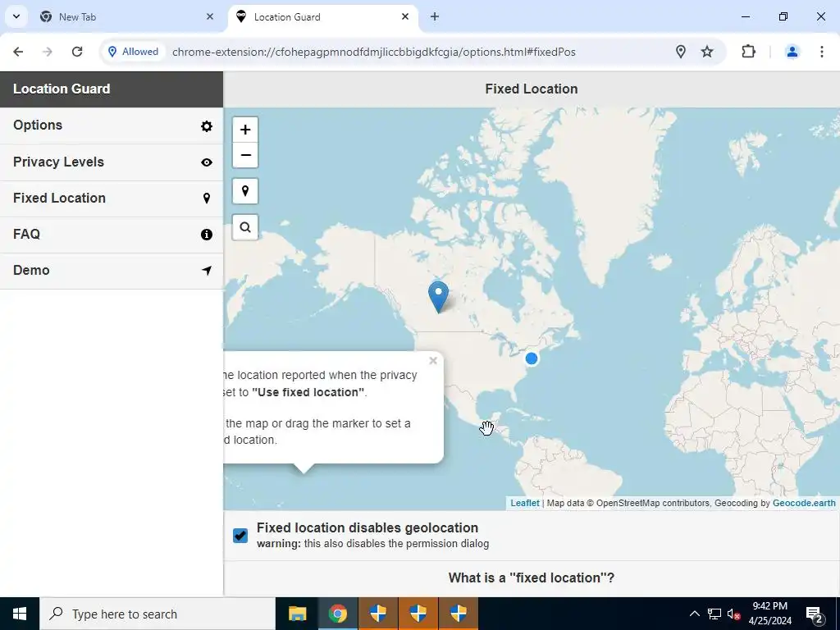
Task: Open the Windows Start menu
Action: pyautogui.click(x=20, y=614)
